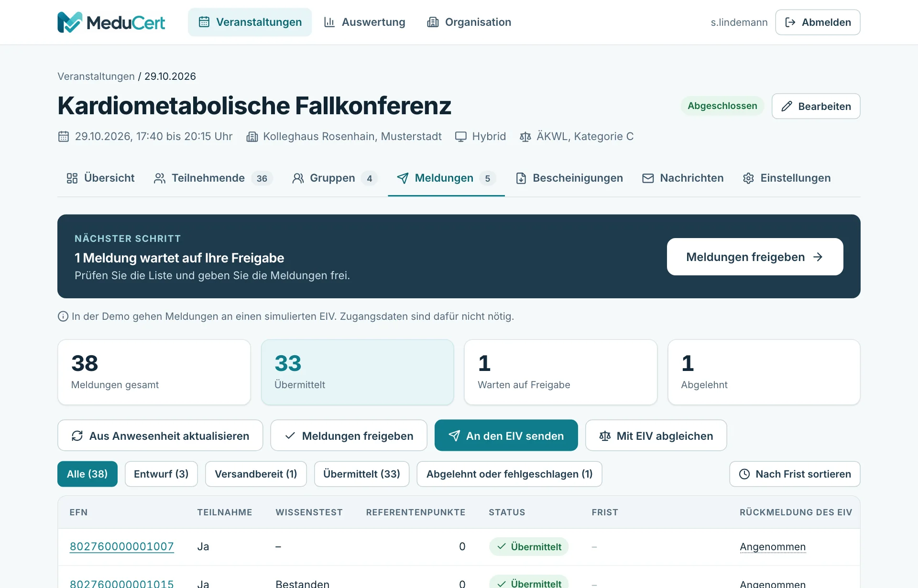The width and height of the screenshot is (918, 588).
Task: Click the STATUS column header
Action: point(507,512)
